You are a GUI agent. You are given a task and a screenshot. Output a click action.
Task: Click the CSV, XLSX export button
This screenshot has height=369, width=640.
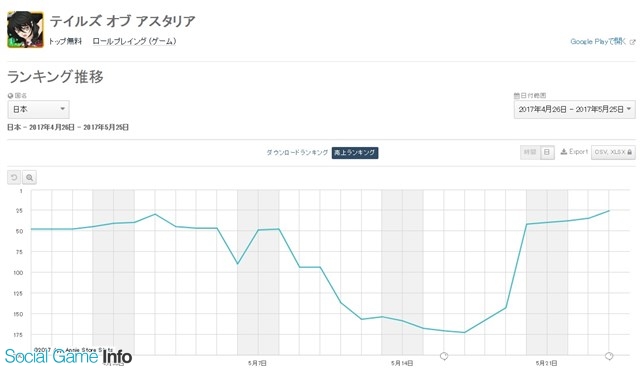[x=613, y=152]
